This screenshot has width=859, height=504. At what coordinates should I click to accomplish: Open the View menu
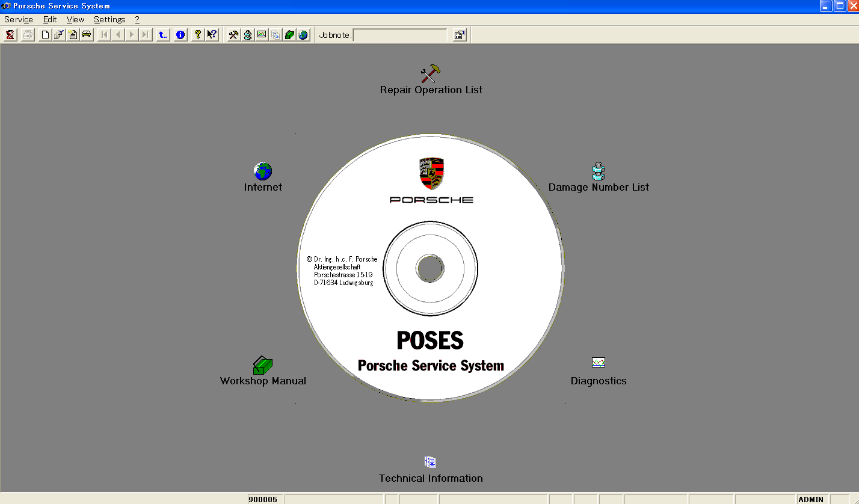click(x=75, y=19)
